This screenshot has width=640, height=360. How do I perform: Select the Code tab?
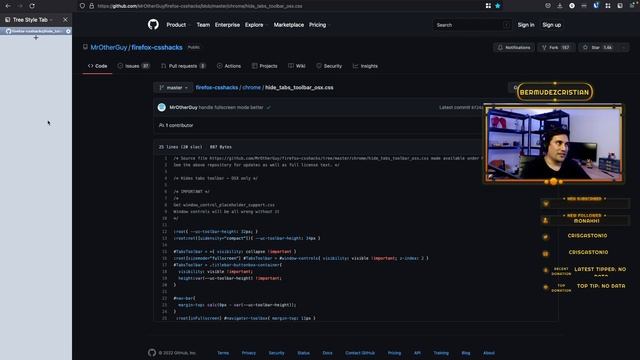tap(97, 66)
